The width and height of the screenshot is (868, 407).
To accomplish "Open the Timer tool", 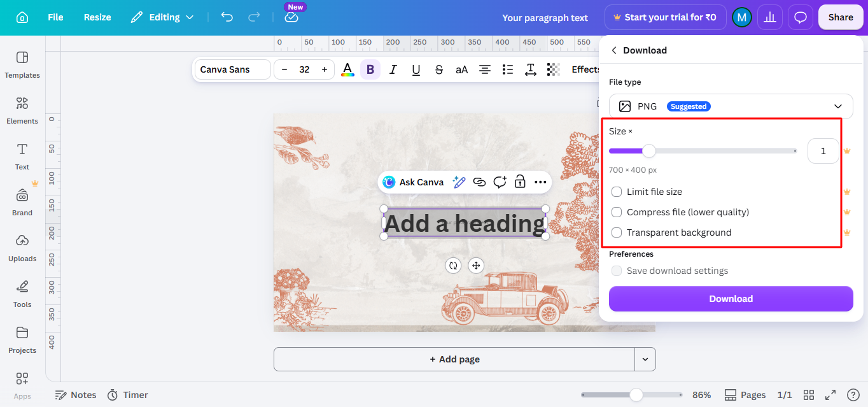I will (x=128, y=395).
